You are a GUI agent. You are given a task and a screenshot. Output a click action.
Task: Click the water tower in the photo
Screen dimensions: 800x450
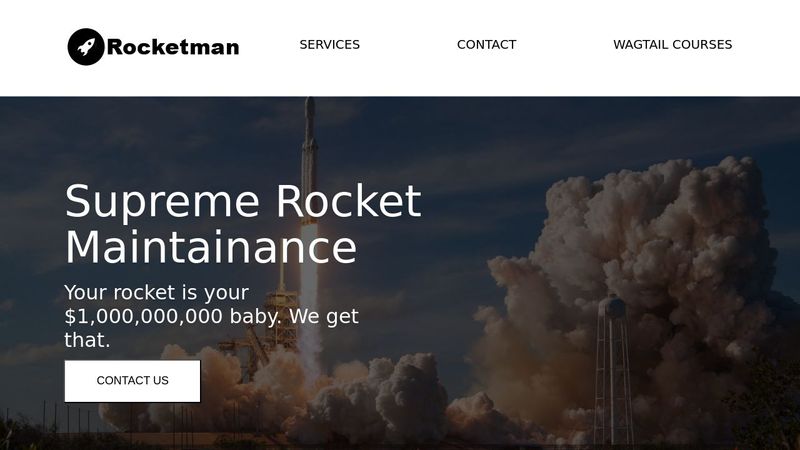click(614, 367)
